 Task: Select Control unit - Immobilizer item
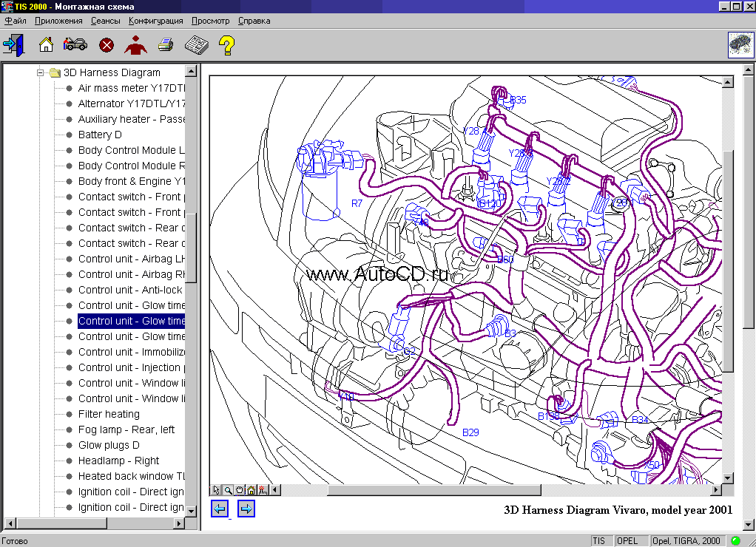131,352
